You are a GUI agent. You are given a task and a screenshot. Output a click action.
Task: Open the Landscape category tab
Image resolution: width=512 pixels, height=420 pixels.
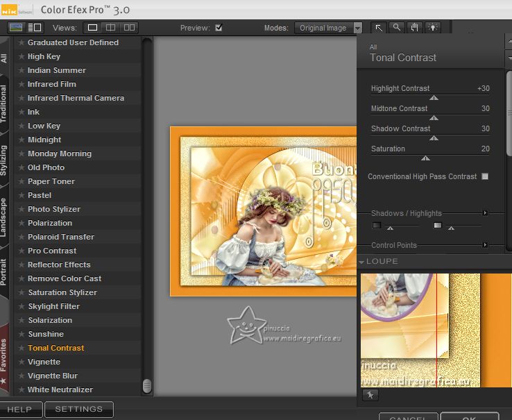(x=3, y=217)
